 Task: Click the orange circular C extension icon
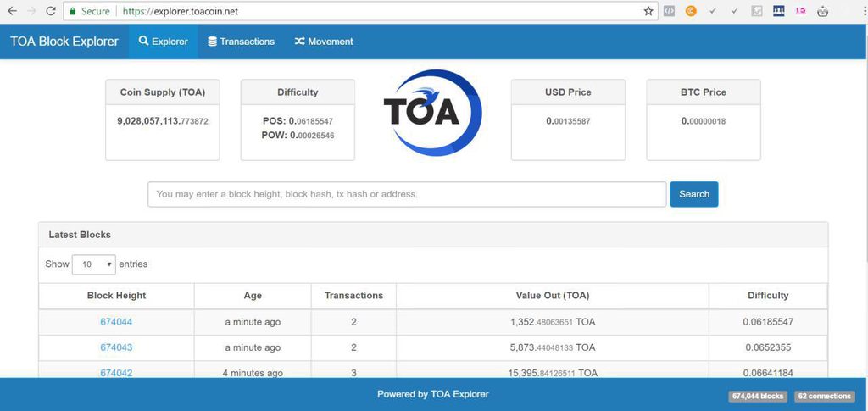coord(690,10)
